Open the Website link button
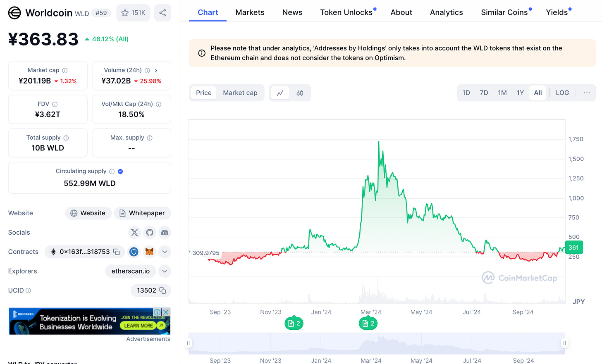 [88, 213]
